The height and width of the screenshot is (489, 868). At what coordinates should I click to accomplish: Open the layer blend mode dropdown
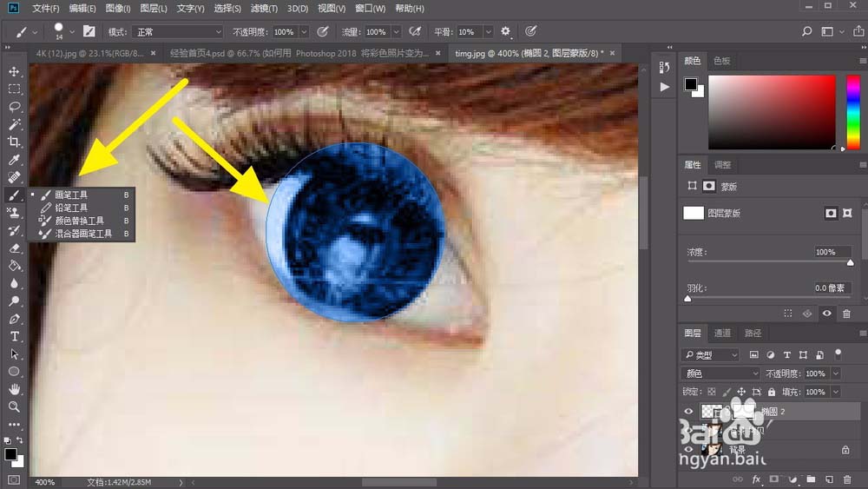(x=720, y=373)
